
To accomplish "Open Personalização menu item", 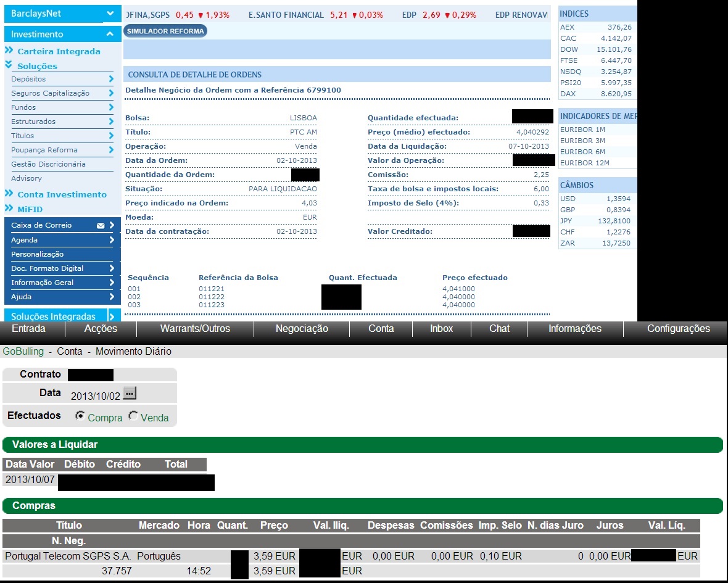I will coord(37,254).
